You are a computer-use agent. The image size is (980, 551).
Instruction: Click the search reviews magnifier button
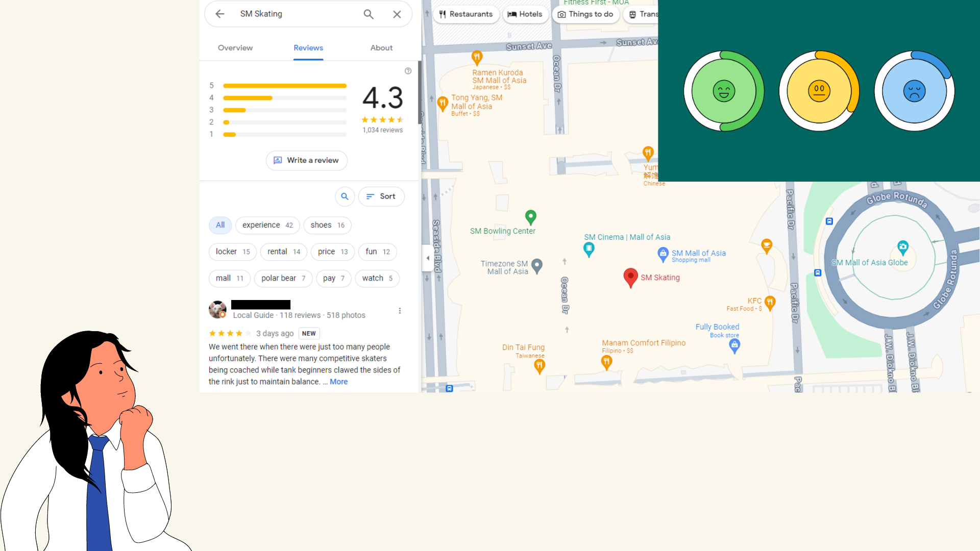point(345,196)
